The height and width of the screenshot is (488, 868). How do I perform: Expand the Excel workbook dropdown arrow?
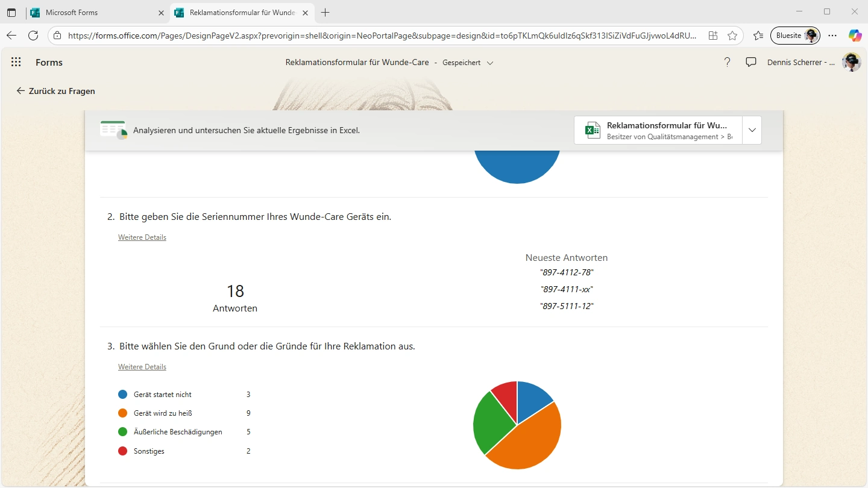tap(752, 130)
